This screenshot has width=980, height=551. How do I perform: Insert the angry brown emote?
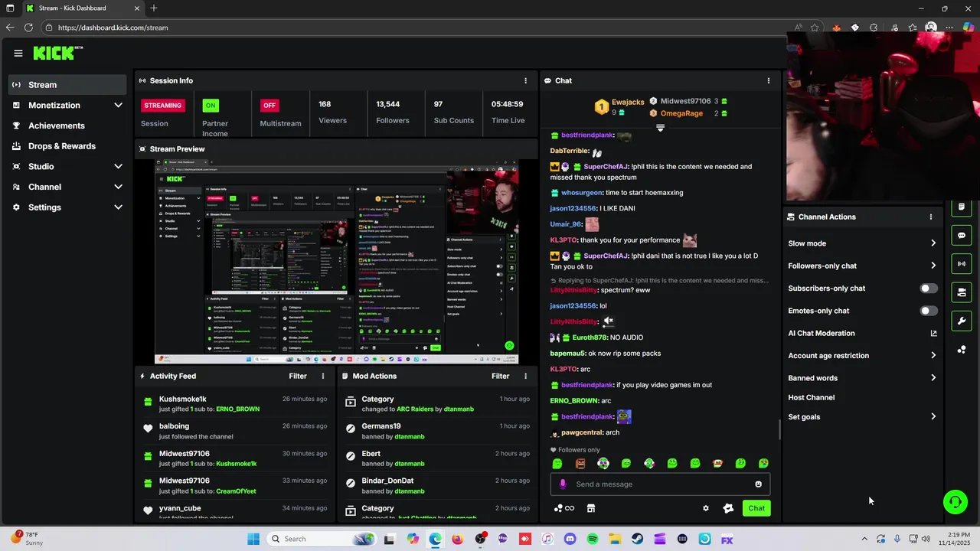580,463
